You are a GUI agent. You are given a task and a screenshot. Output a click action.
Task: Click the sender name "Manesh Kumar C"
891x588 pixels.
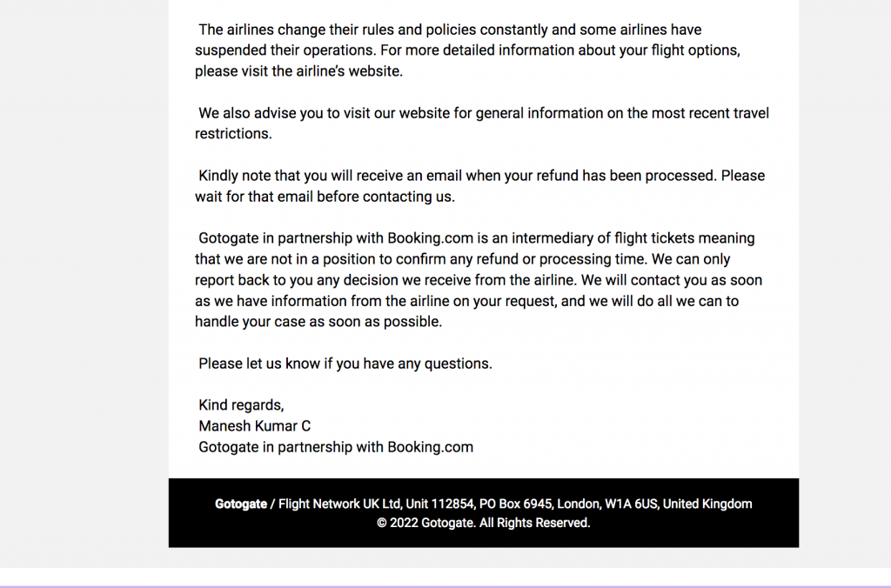pos(254,426)
